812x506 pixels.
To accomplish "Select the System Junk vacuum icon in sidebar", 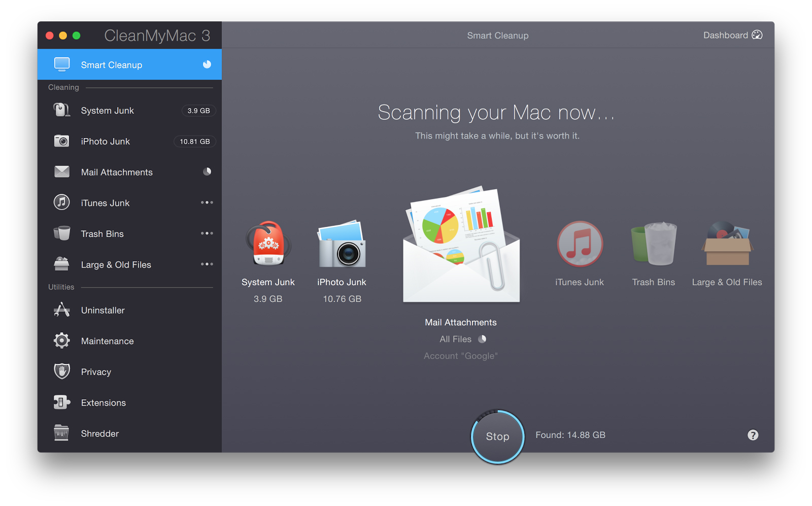I will point(62,110).
